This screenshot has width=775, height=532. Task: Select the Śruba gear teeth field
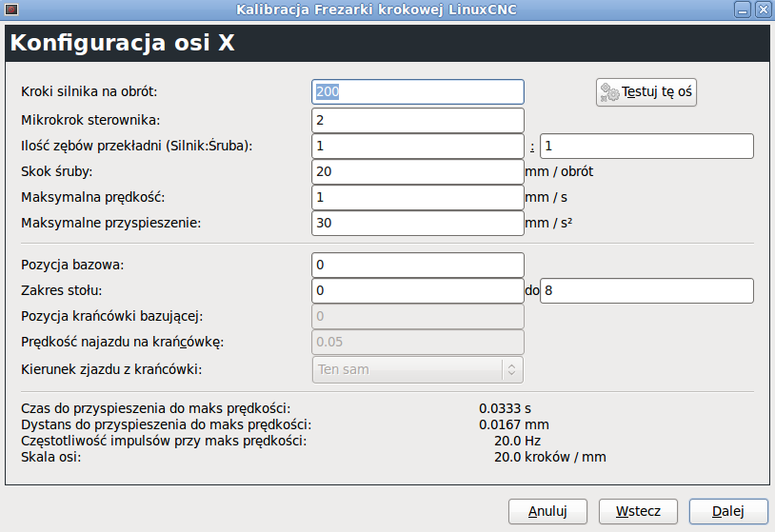click(x=646, y=146)
